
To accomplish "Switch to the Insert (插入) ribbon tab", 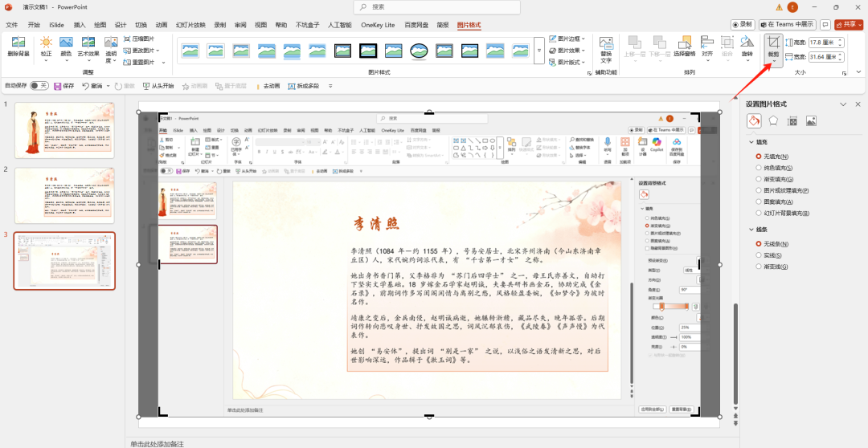I will tap(80, 25).
